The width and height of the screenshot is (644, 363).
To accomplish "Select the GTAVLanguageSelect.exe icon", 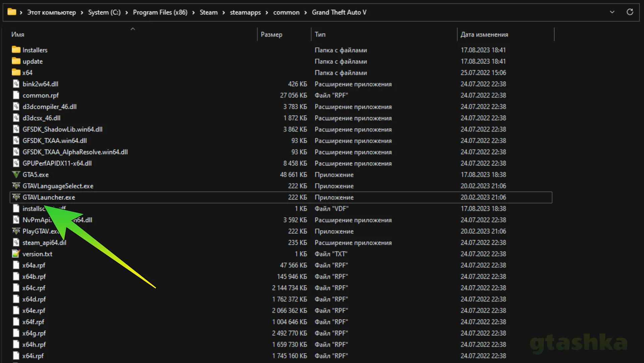I will tap(16, 186).
